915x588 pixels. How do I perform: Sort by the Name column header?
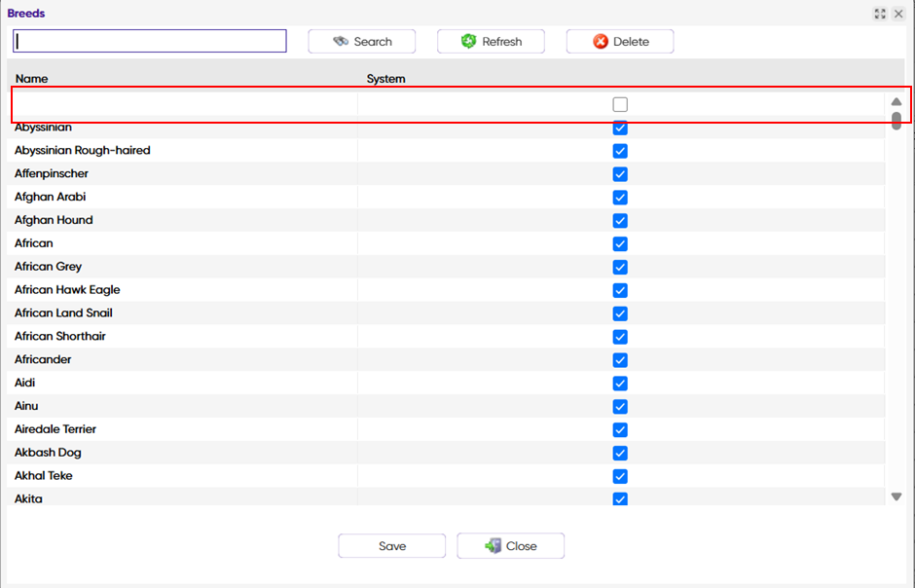31,79
